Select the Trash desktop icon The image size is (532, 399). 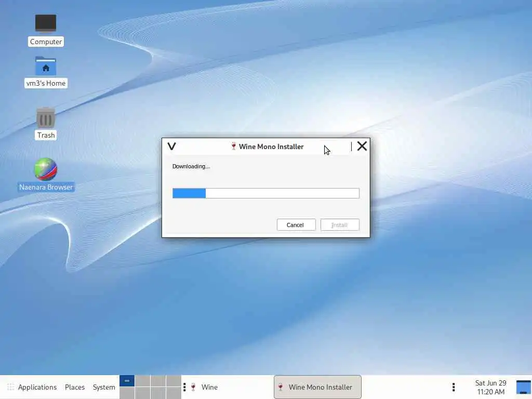[46, 123]
